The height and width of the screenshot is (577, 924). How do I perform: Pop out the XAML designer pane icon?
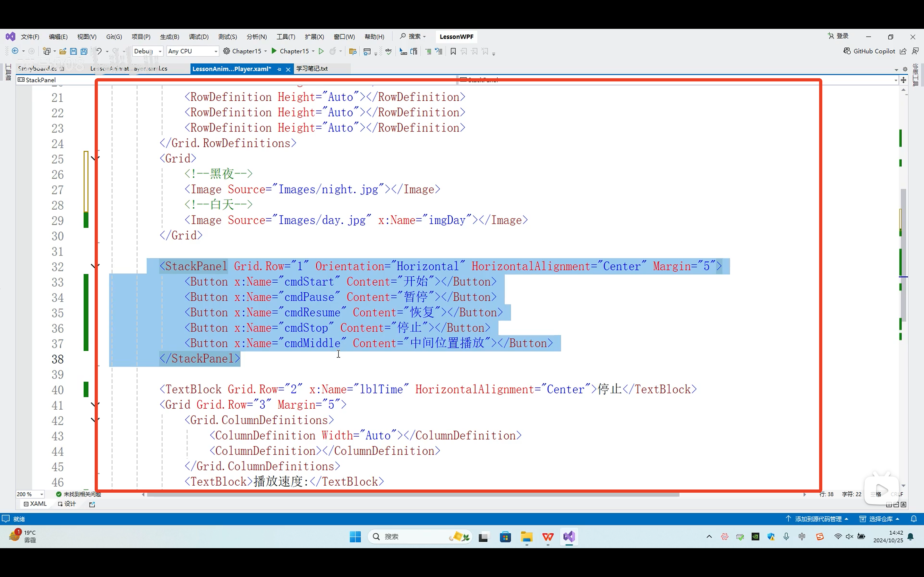pos(92,504)
